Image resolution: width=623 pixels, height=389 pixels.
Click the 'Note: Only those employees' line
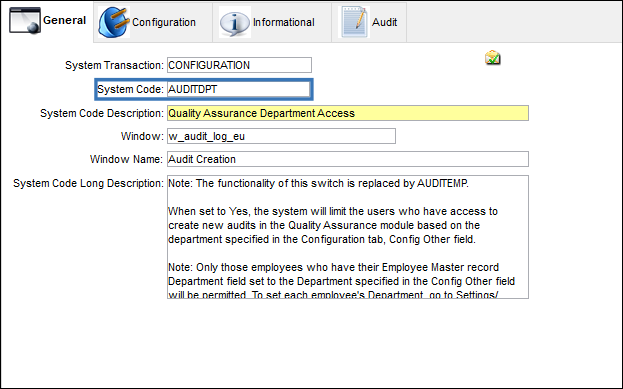tap(333, 267)
